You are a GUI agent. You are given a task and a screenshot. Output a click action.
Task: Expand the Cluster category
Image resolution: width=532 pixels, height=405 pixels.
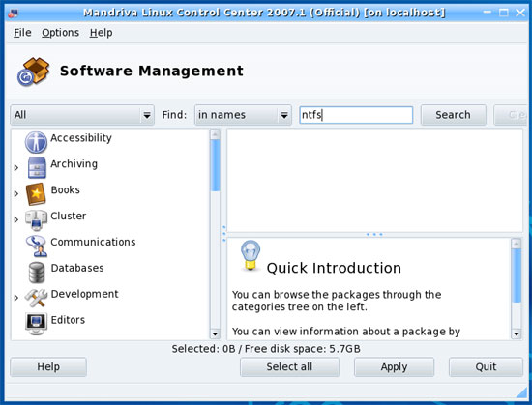(15, 219)
